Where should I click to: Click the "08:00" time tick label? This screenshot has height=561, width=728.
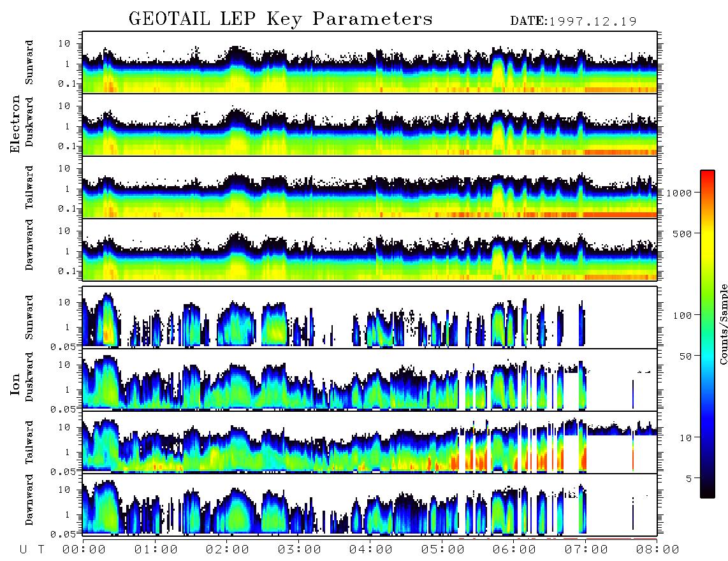(657, 550)
